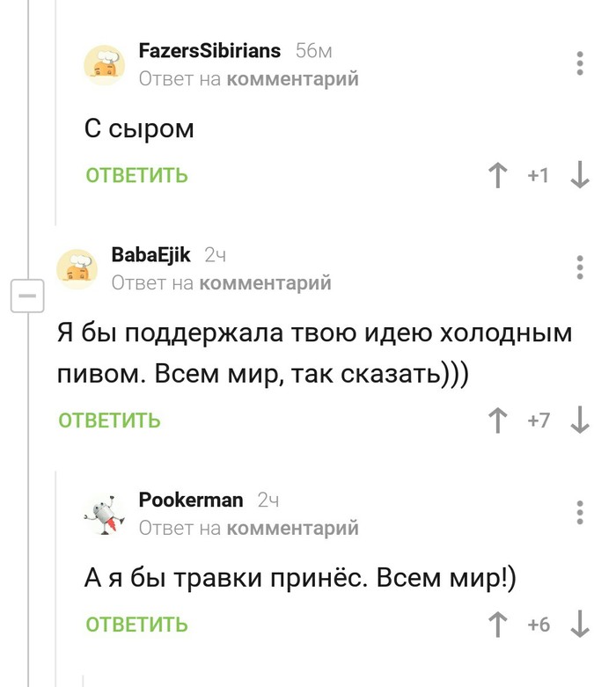
Task: Upvote FazersSibirians' comment "С сыром"
Action: pos(500,176)
